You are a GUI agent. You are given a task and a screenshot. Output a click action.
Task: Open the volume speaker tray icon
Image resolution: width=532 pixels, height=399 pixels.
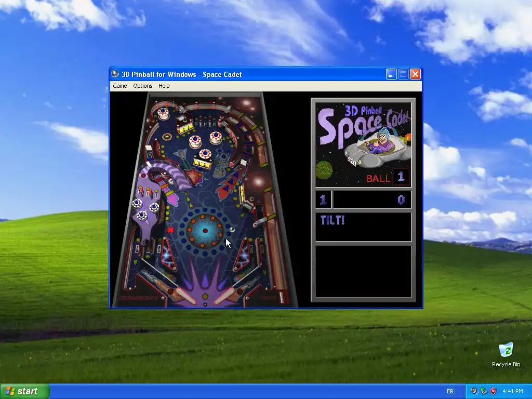(474, 391)
